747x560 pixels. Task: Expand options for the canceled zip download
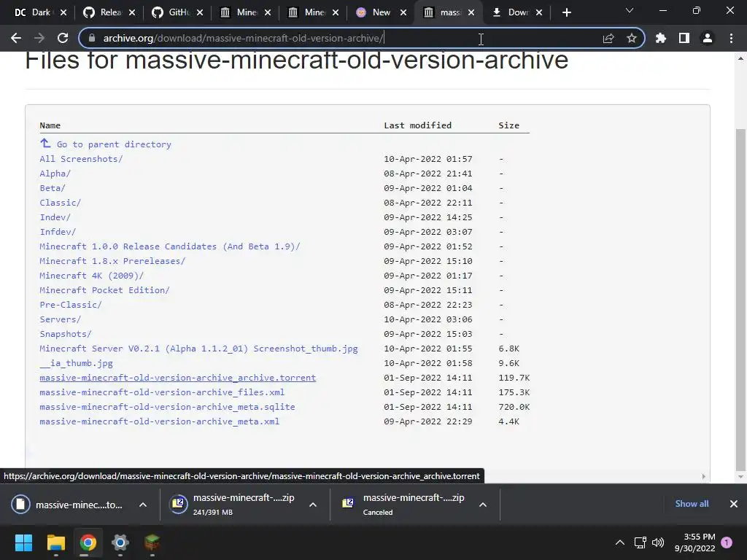pyautogui.click(x=483, y=505)
